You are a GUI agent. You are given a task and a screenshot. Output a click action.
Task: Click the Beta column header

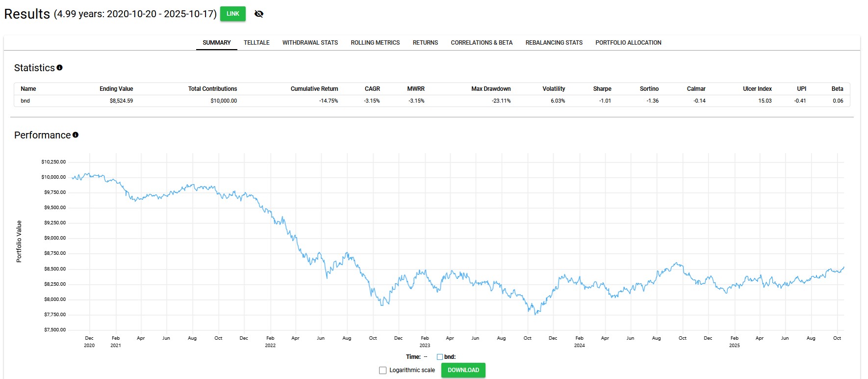pos(837,89)
